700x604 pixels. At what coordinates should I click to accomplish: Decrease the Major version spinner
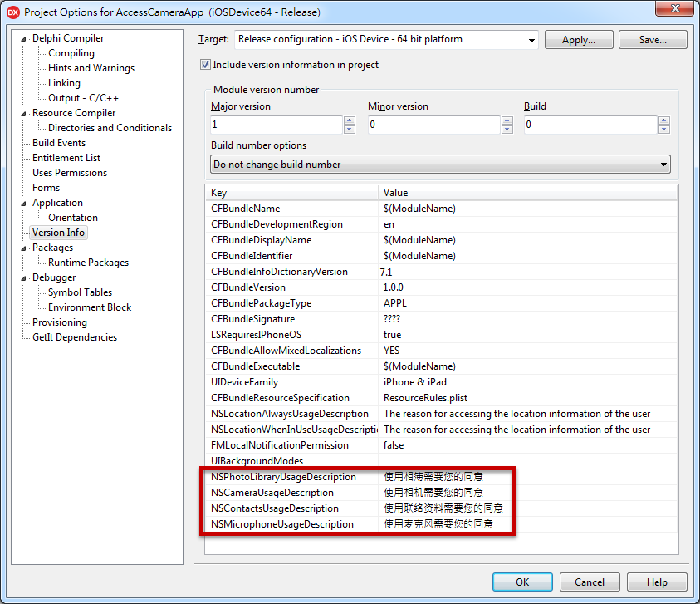(350, 129)
